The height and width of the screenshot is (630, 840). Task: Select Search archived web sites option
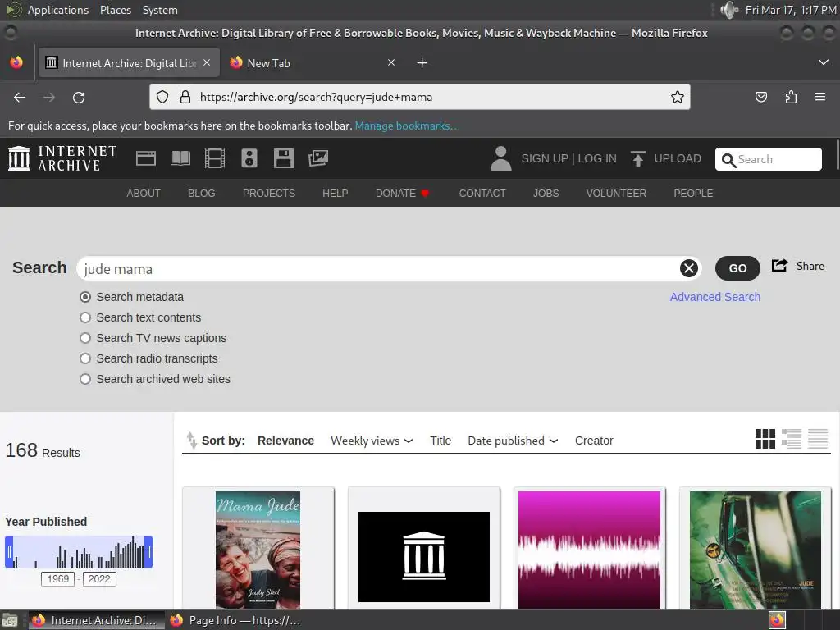pos(85,379)
